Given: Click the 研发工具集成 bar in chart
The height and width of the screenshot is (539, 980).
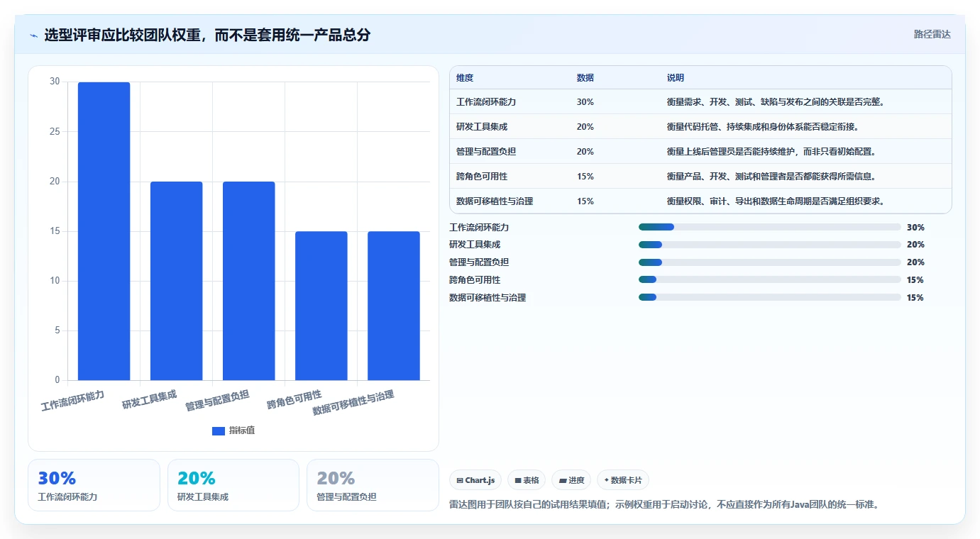Looking at the screenshot, I should 176,281.
